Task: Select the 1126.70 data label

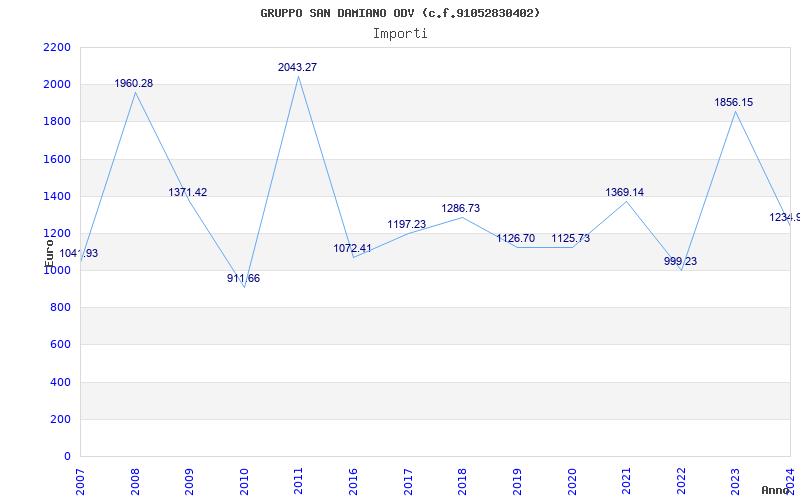Action: point(516,238)
